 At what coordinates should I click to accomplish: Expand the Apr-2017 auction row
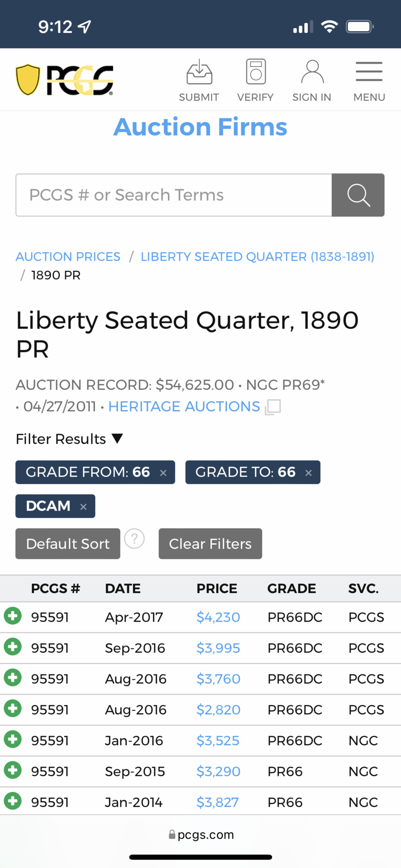click(x=13, y=616)
